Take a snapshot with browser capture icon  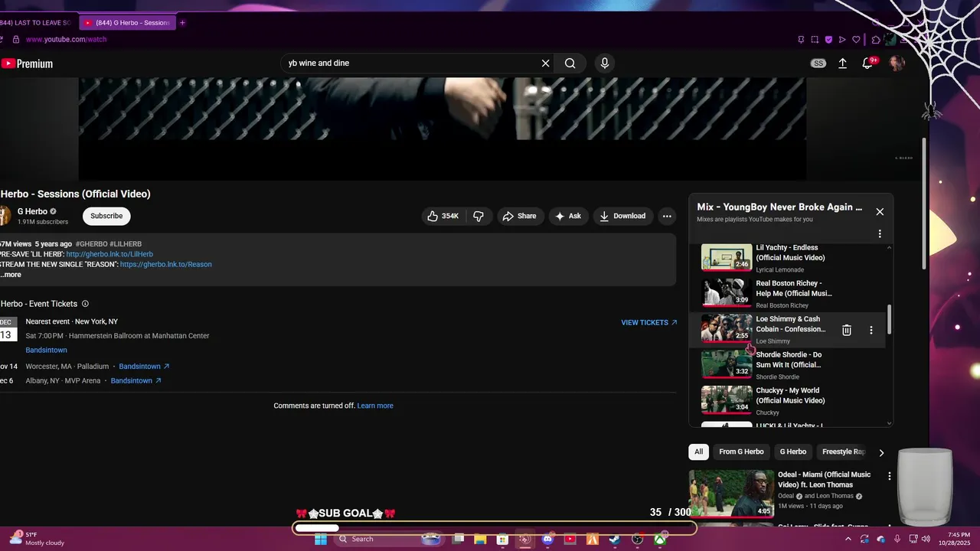815,40
